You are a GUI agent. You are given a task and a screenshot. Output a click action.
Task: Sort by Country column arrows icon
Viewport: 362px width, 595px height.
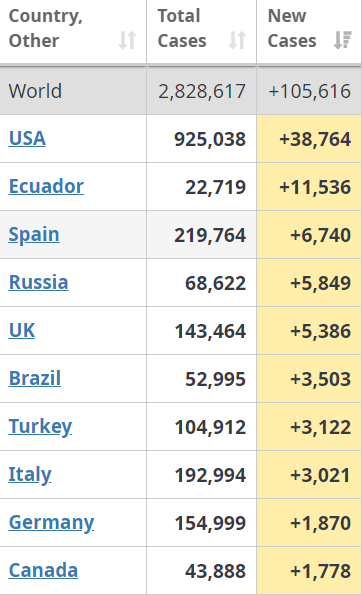click(127, 40)
